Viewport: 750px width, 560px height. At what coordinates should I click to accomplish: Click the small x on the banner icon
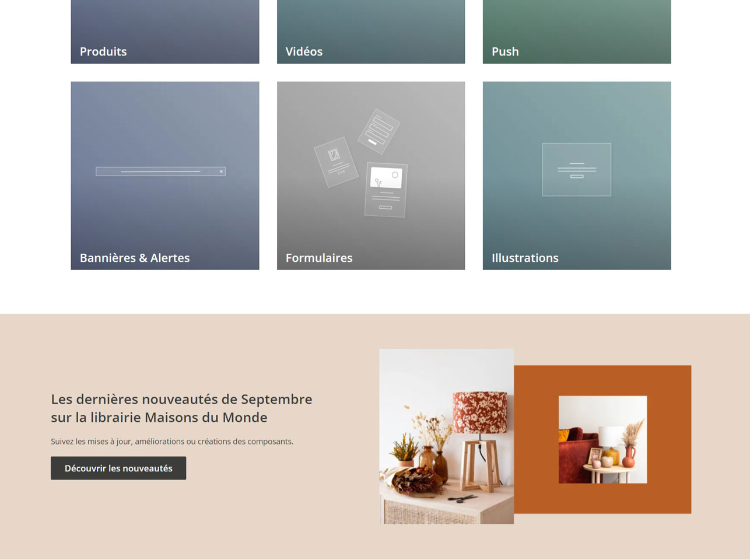tap(221, 171)
